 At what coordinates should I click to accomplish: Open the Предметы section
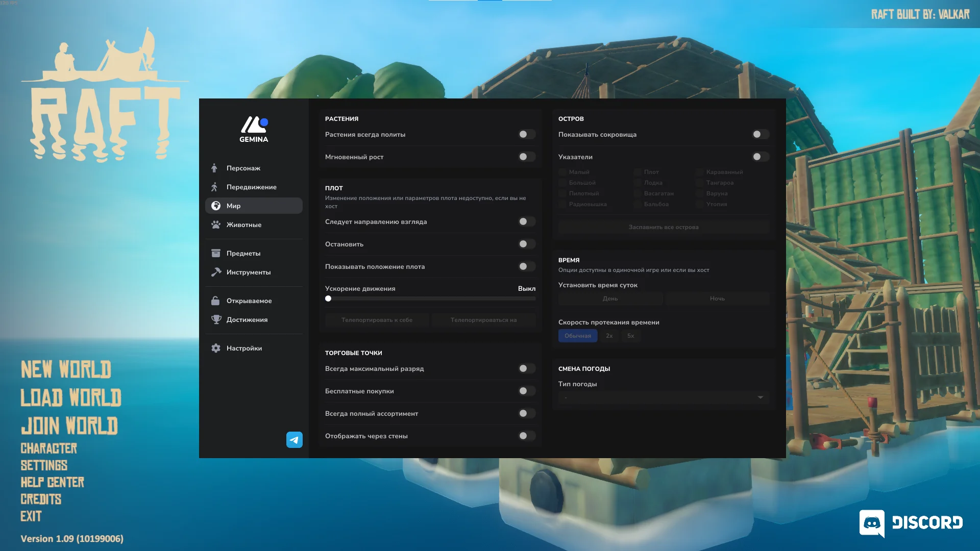254,253
